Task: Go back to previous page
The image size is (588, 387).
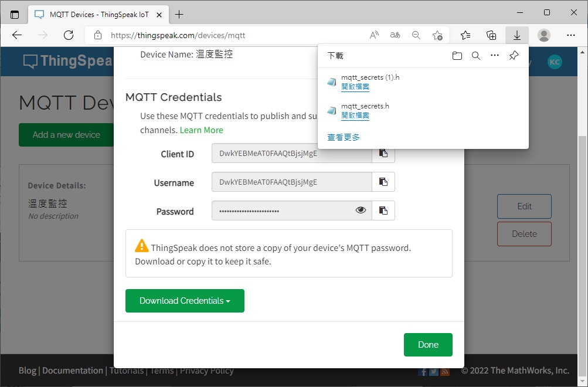Action: [x=17, y=35]
